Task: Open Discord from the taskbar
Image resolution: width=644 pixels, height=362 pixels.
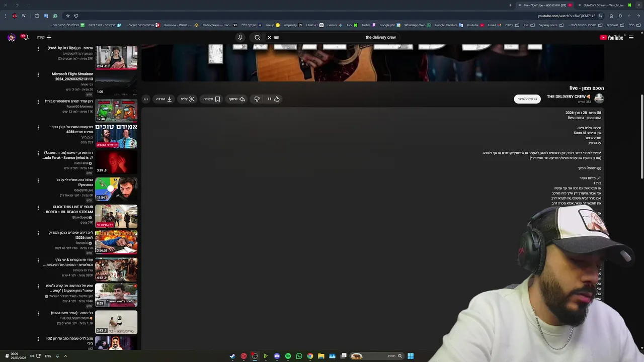Action: [277, 356]
